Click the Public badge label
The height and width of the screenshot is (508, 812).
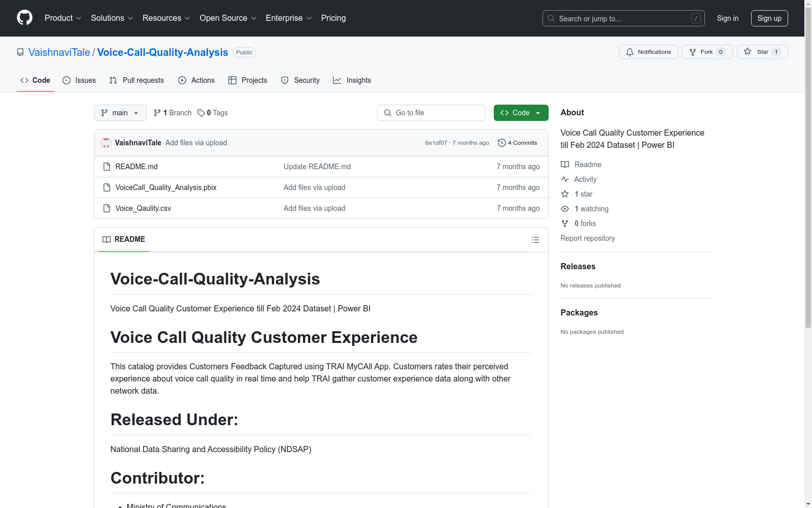point(244,52)
